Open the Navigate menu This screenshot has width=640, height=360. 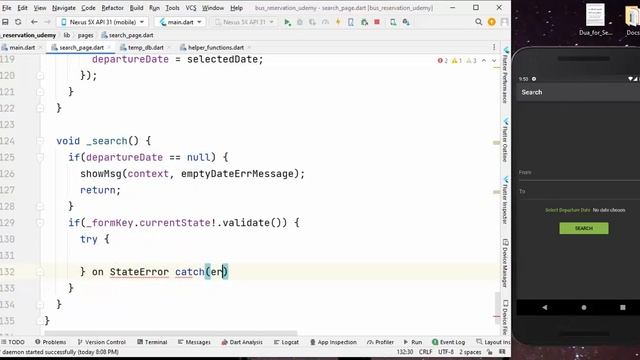(x=64, y=8)
